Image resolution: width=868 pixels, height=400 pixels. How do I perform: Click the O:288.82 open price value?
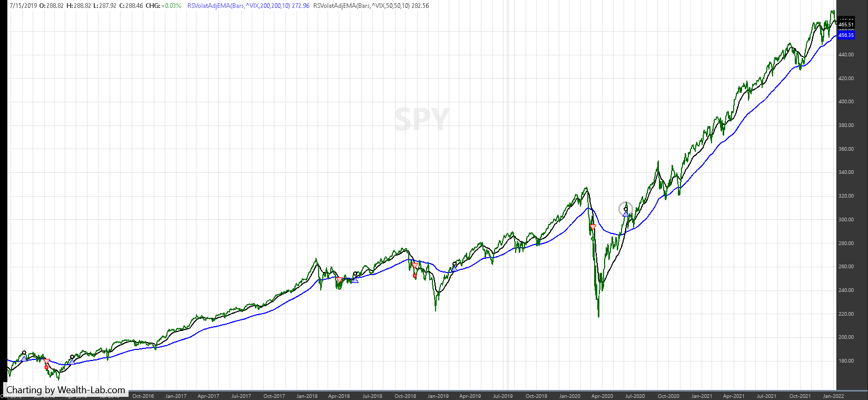(x=52, y=6)
